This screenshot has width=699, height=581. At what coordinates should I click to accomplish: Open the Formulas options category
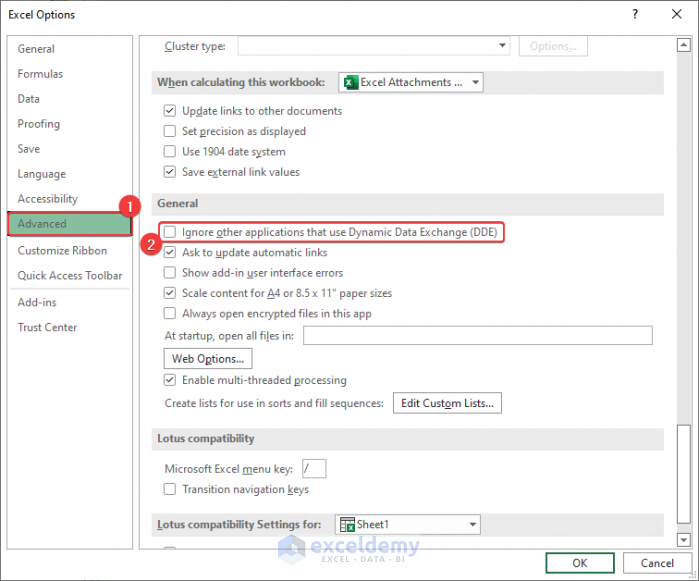40,74
